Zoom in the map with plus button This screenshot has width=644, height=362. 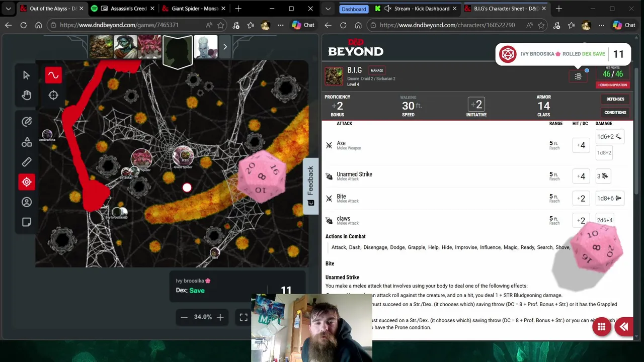[220, 317]
